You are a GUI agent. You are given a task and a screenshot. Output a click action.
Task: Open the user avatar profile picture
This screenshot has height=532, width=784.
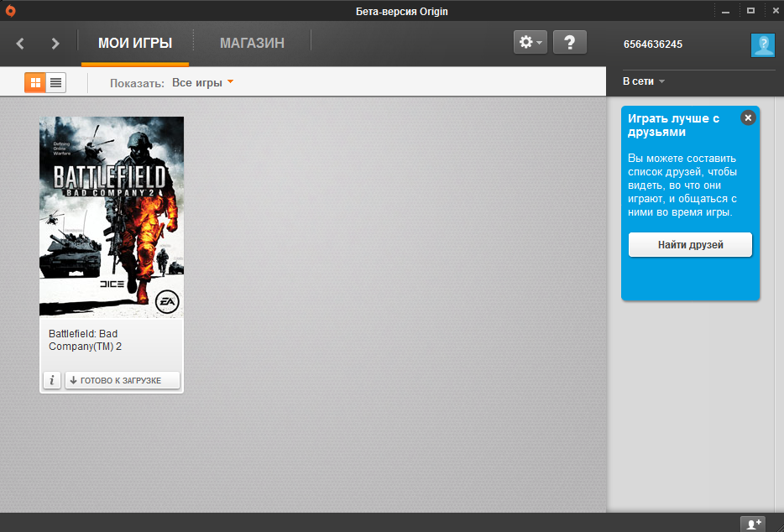pyautogui.click(x=762, y=45)
